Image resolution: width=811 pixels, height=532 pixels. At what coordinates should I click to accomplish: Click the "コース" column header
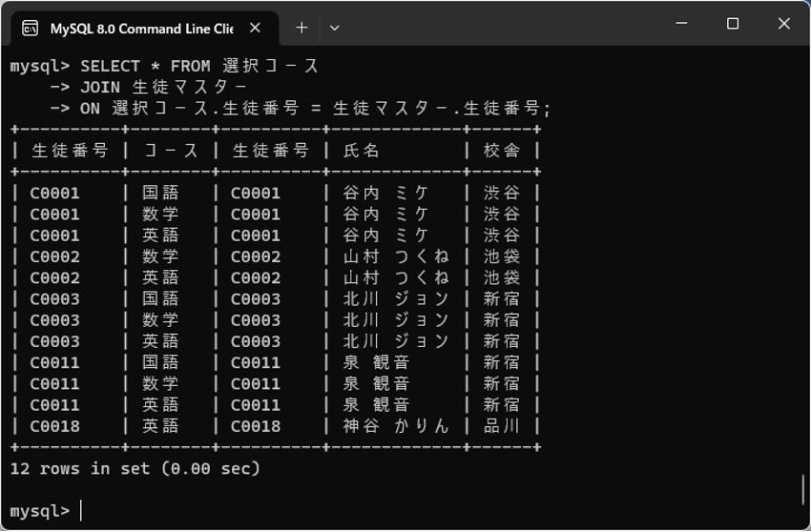(x=171, y=151)
